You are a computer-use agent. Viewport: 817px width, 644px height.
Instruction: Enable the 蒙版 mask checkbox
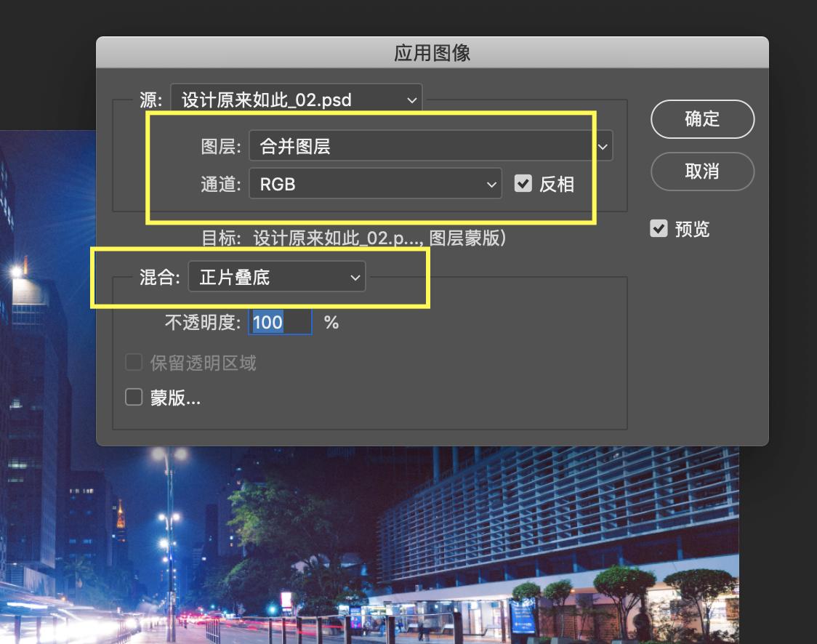[x=134, y=398]
